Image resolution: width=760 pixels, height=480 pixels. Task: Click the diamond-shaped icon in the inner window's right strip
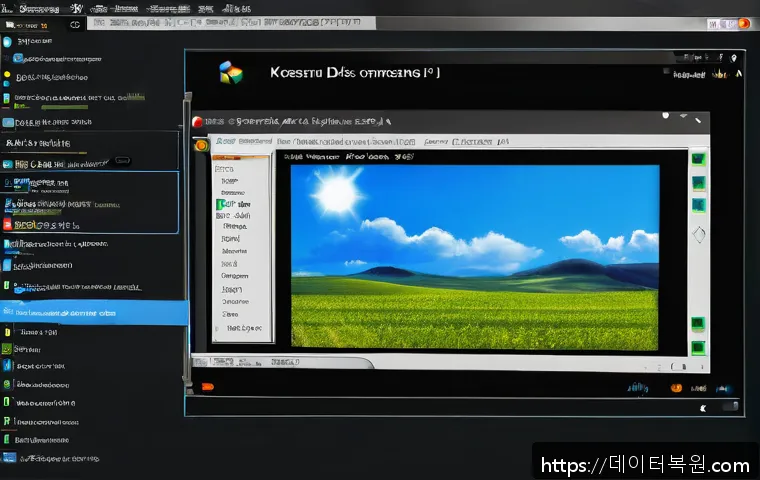(x=698, y=235)
